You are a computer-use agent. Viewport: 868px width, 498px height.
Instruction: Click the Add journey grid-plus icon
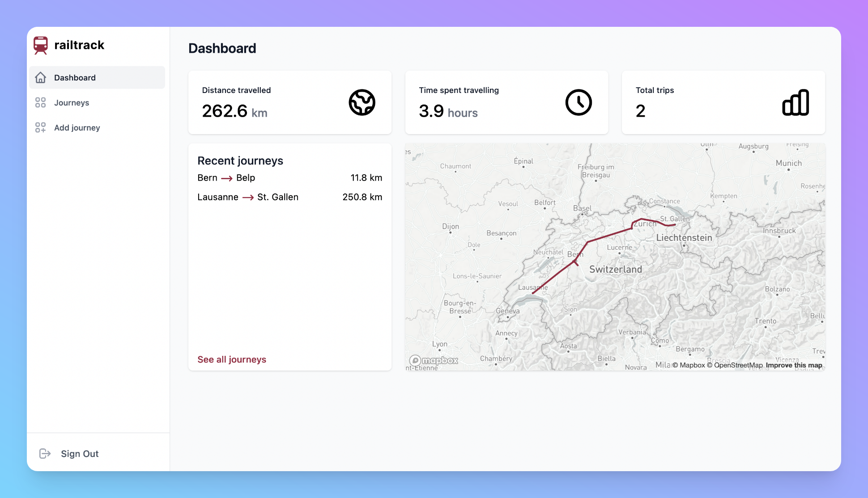(41, 128)
